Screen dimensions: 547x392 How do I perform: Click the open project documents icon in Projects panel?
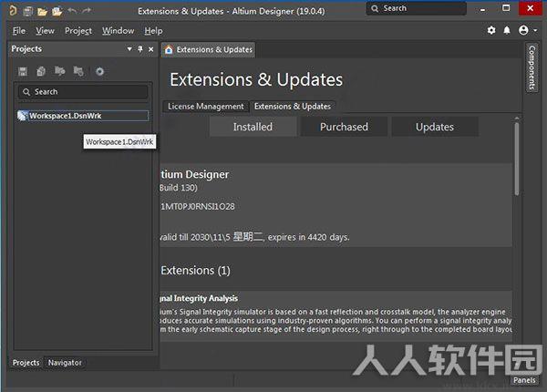pyautogui.click(x=59, y=71)
